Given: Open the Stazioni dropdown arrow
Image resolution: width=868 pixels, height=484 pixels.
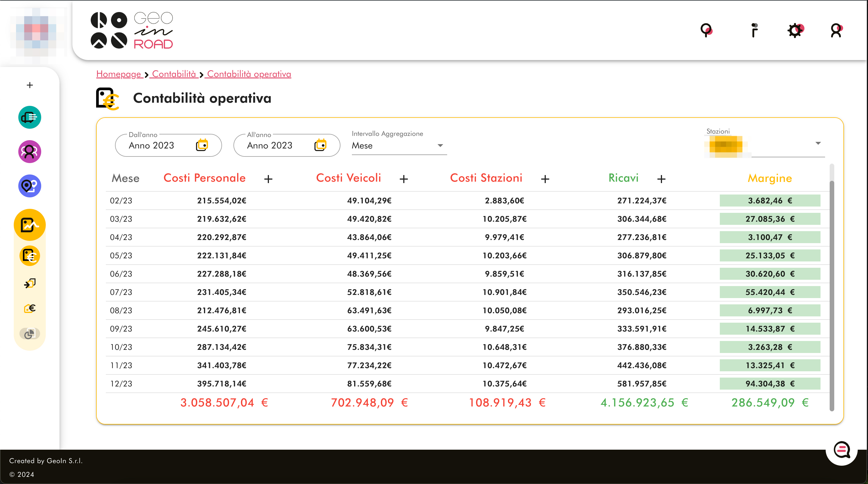Looking at the screenshot, I should (x=818, y=144).
